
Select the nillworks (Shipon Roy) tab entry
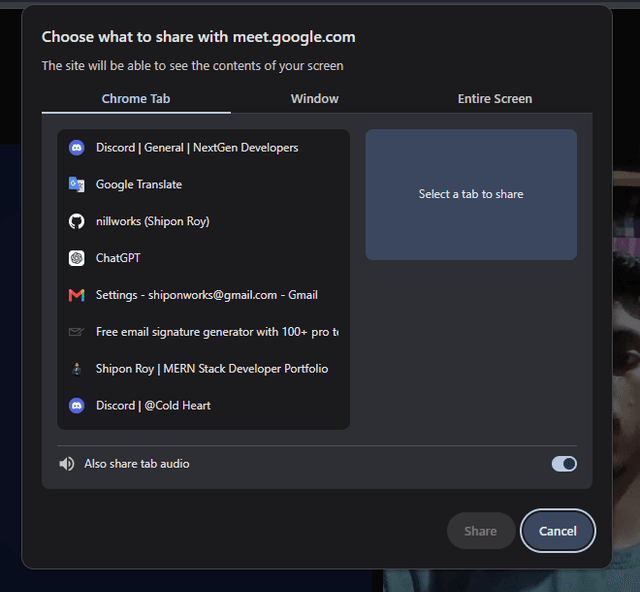[203, 221]
